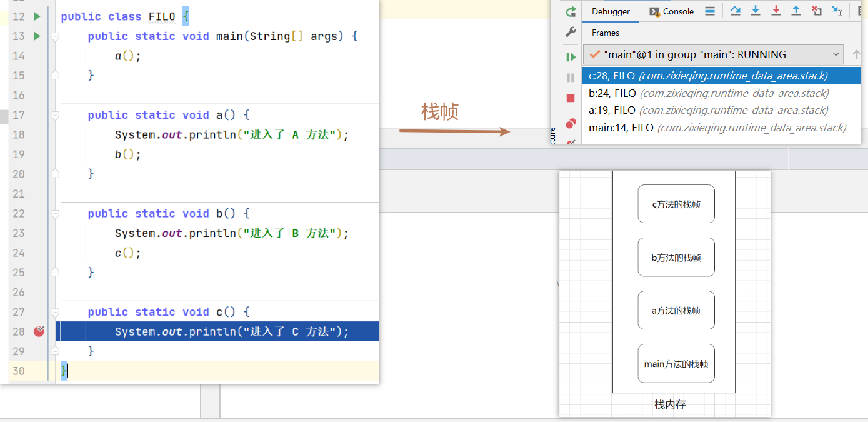Show execution point icon next to Console
This screenshot has width=868, height=422.
click(710, 11)
